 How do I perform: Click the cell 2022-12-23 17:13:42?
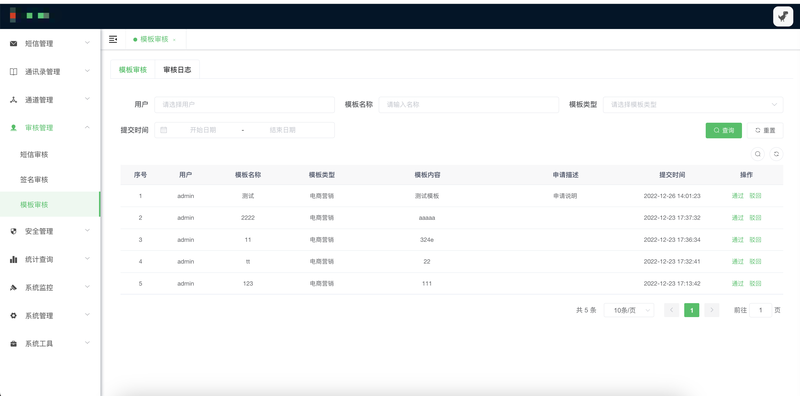672,284
